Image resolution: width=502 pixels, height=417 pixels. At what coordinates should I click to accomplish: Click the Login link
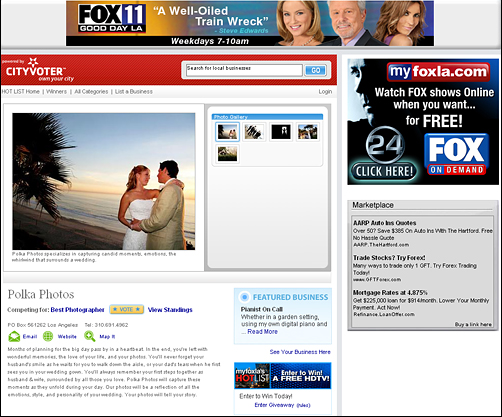325,91
